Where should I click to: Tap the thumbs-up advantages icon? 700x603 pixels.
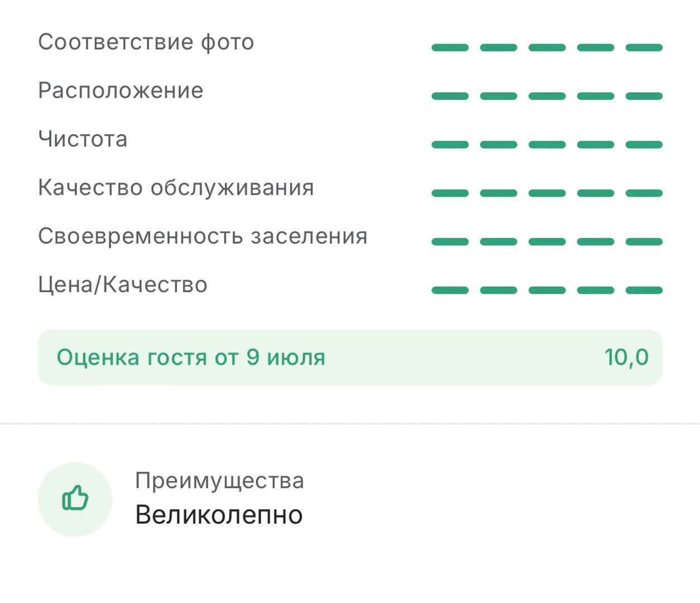tap(75, 499)
